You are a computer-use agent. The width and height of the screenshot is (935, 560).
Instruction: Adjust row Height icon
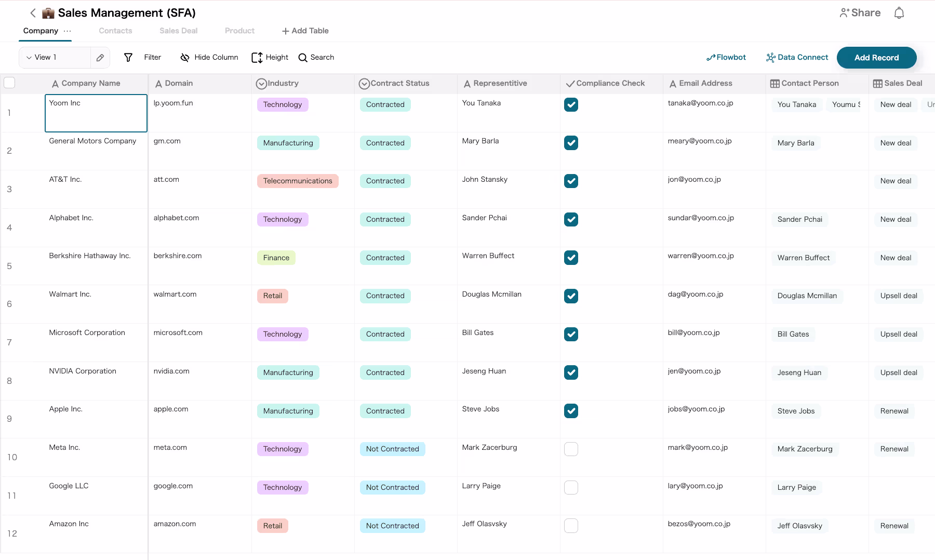tap(257, 58)
